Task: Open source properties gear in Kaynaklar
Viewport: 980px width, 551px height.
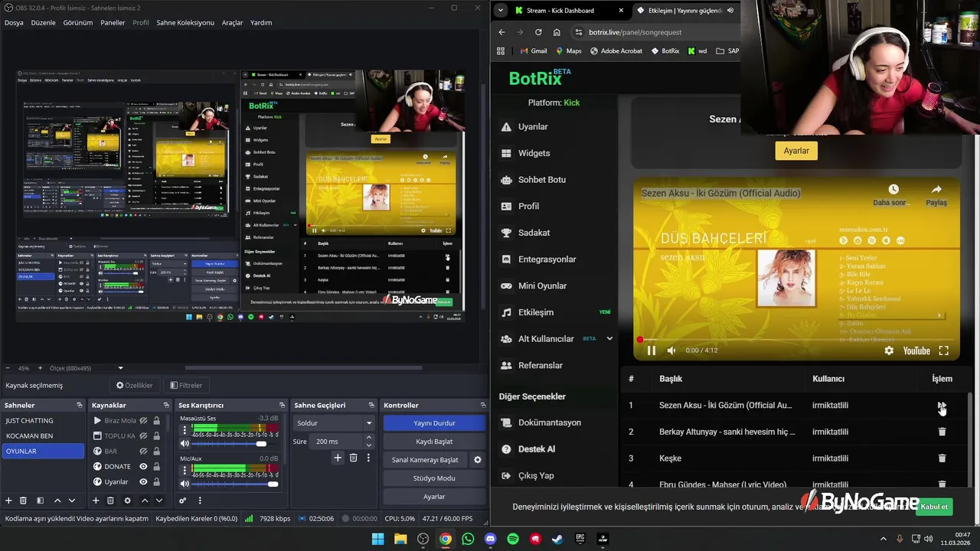Action: coord(127,500)
